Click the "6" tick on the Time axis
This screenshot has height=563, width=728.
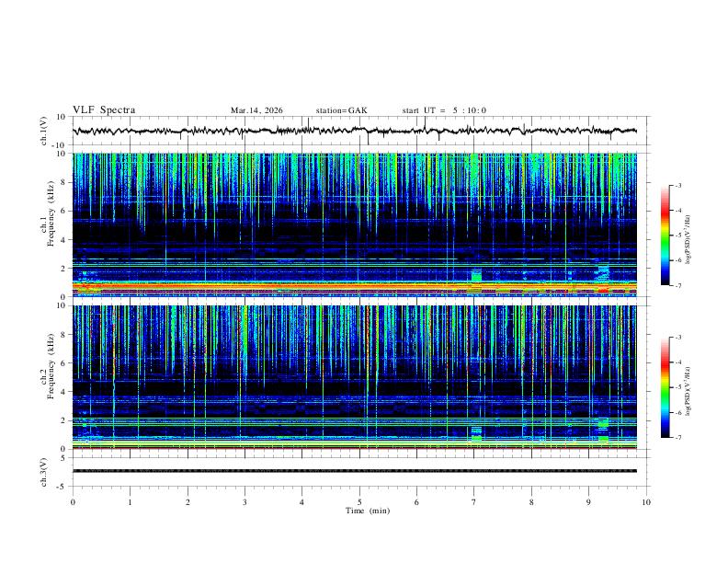coord(416,502)
